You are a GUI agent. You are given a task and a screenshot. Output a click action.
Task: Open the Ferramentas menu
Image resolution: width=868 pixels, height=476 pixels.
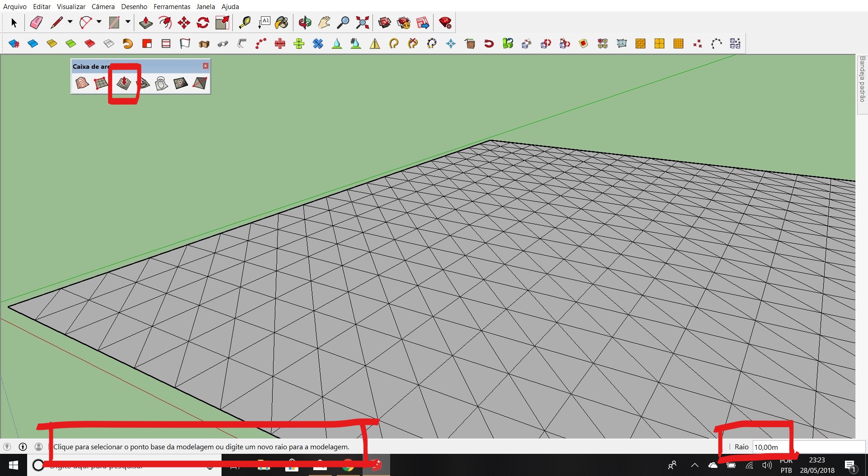172,6
